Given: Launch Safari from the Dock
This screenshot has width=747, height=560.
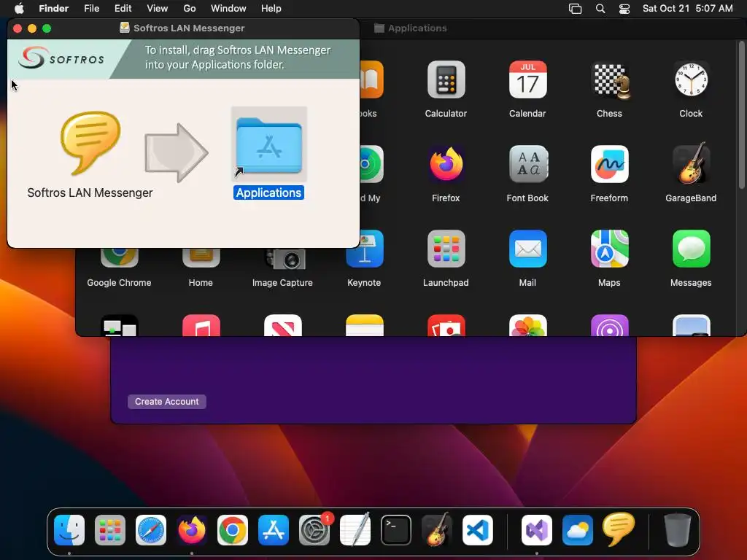Looking at the screenshot, I should 151,530.
